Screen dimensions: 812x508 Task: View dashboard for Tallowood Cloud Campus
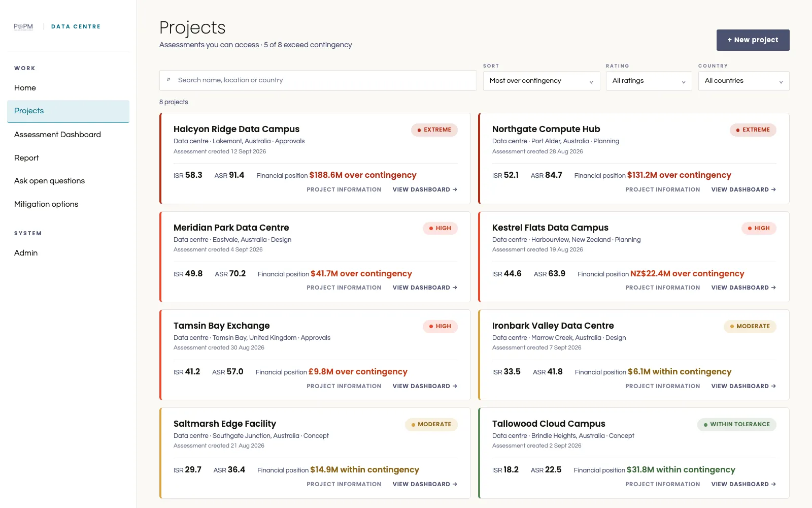pyautogui.click(x=743, y=484)
